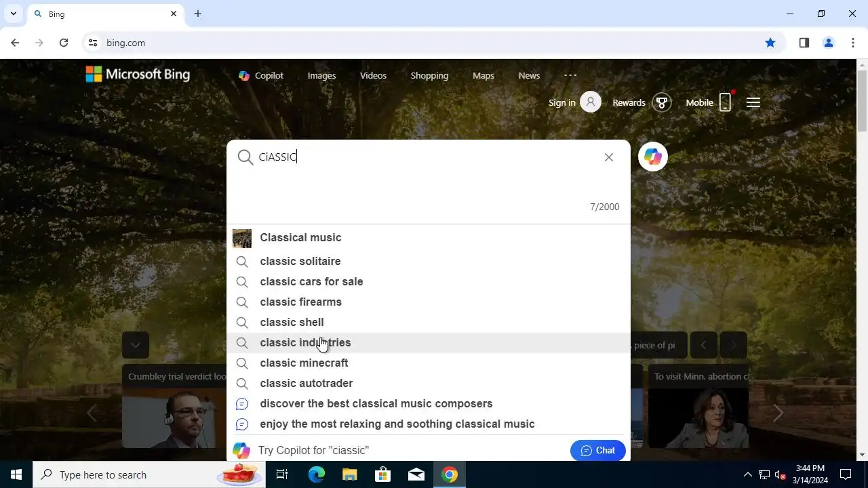Open Chrome's three-dot menu

coord(853,43)
